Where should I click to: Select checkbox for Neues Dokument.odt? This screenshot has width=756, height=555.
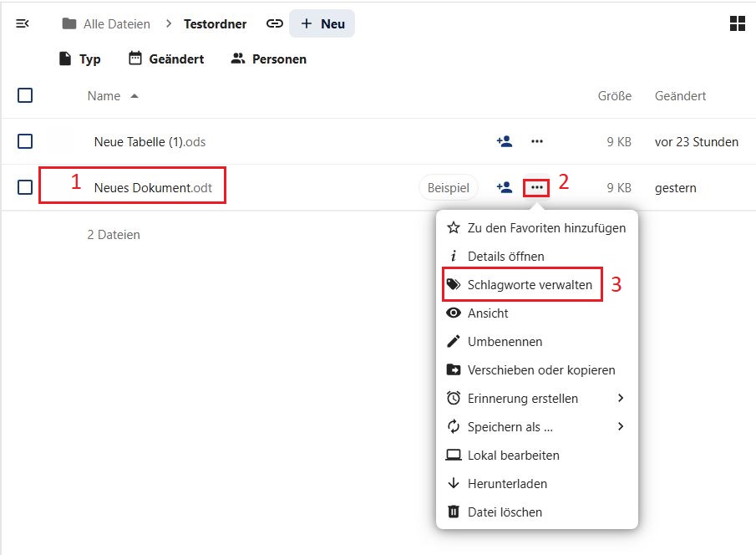pyautogui.click(x=25, y=187)
